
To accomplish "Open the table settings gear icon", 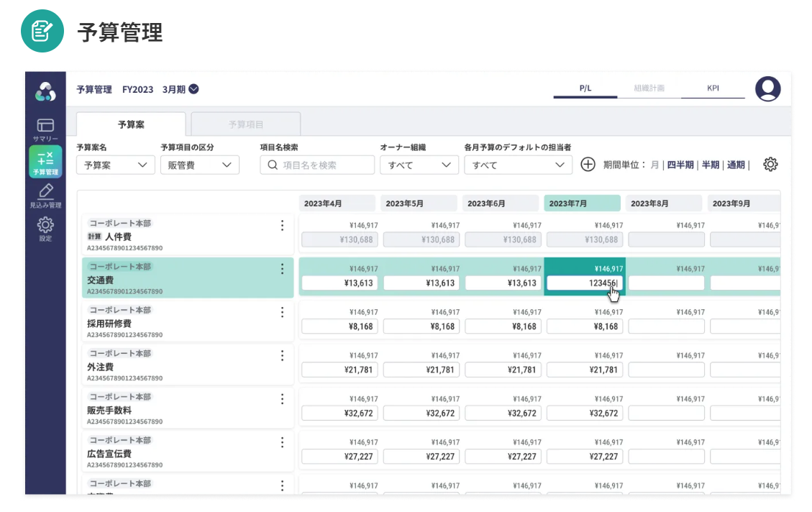I will [x=770, y=165].
